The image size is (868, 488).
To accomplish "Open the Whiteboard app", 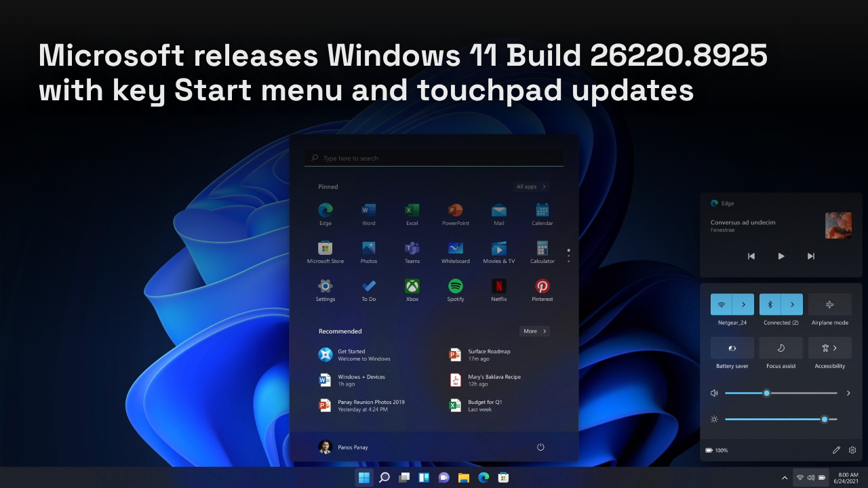I will (x=456, y=251).
